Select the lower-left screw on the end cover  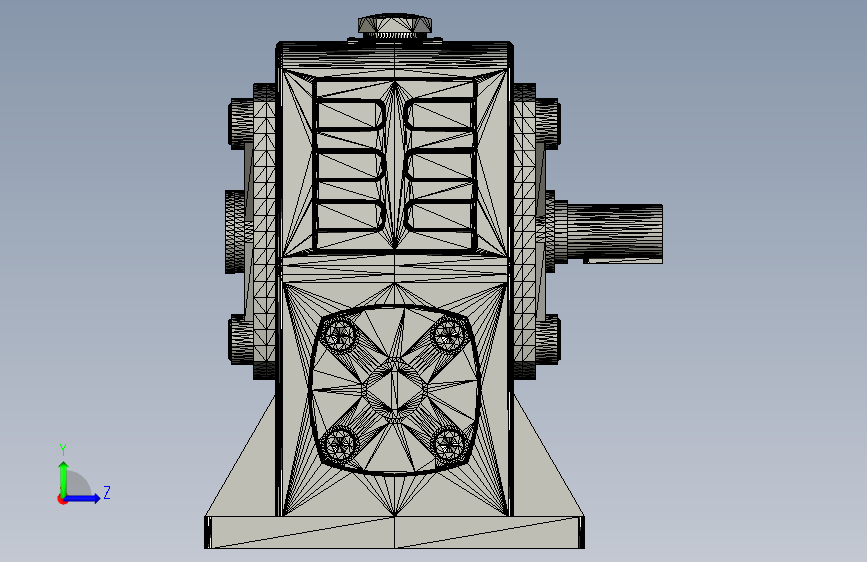click(x=340, y=443)
